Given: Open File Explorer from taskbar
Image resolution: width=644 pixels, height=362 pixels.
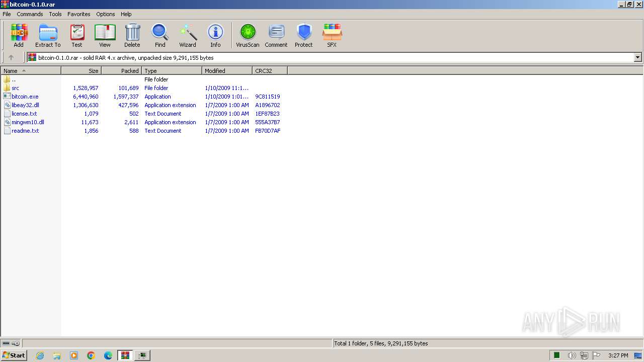Looking at the screenshot, I should click(57, 355).
